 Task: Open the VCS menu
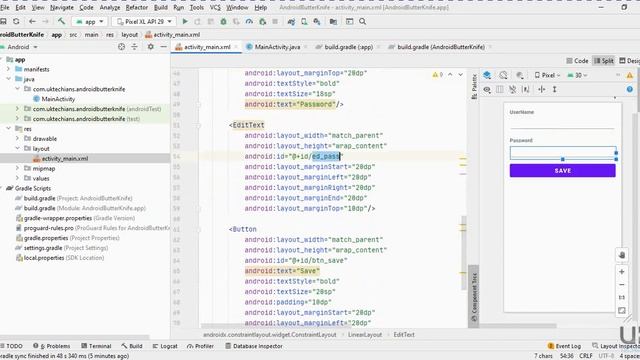click(x=215, y=7)
